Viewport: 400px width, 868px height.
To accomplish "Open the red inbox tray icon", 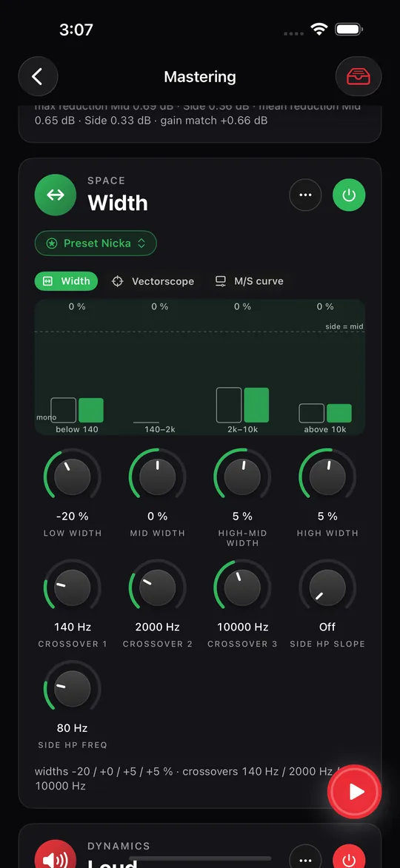I will pyautogui.click(x=359, y=76).
